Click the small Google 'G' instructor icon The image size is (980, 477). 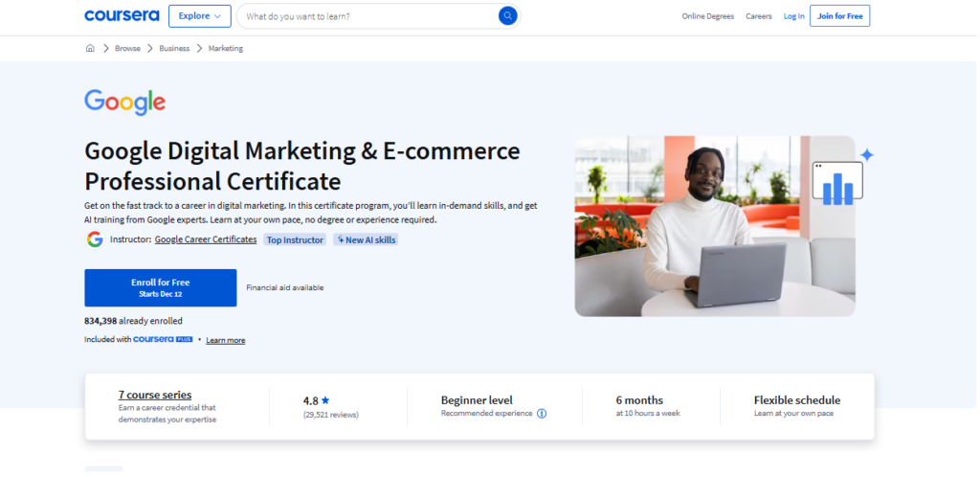(x=95, y=239)
